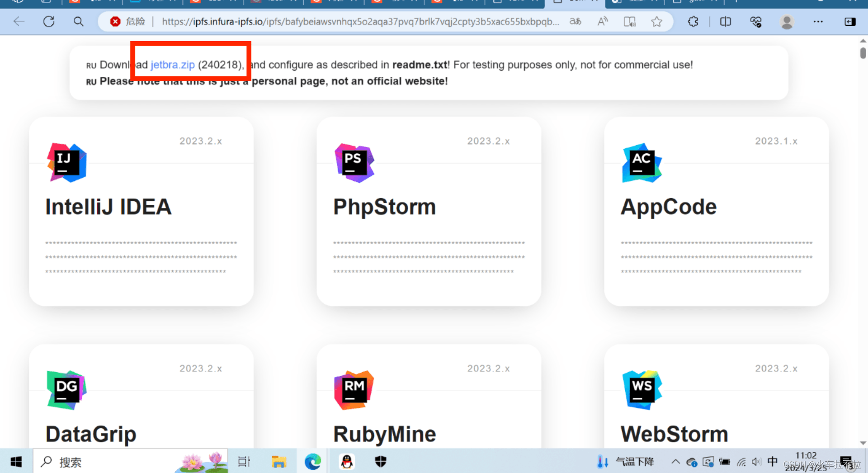Select the AppCode card title

(669, 207)
